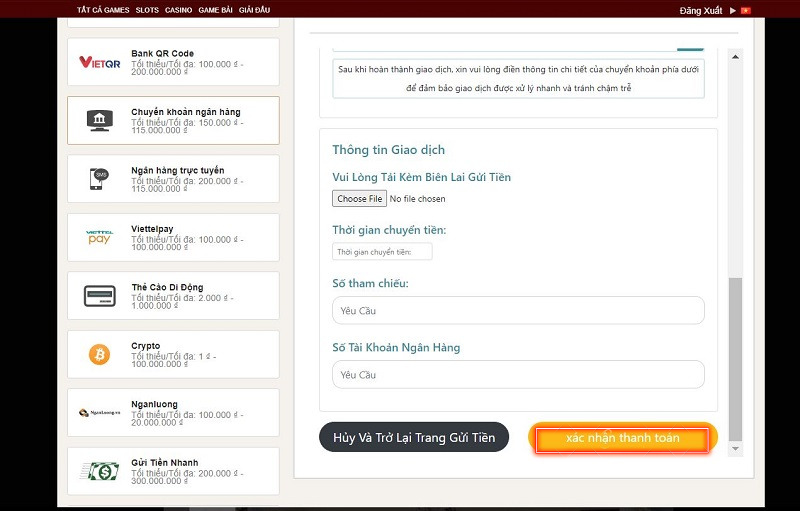Screen dimensions: 800x511
Task: Click the scrollbar down arrow in form panel
Action: (x=737, y=449)
